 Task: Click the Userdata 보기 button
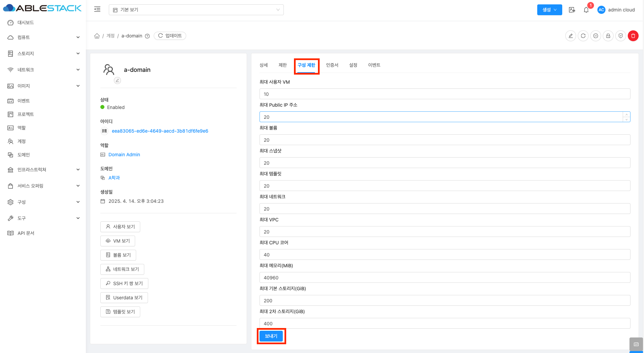pyautogui.click(x=124, y=298)
